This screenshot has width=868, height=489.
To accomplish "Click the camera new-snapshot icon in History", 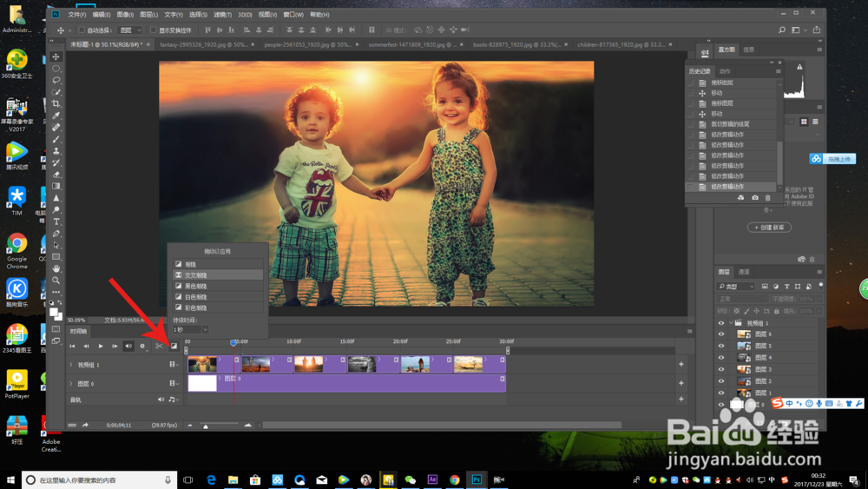I will point(754,198).
